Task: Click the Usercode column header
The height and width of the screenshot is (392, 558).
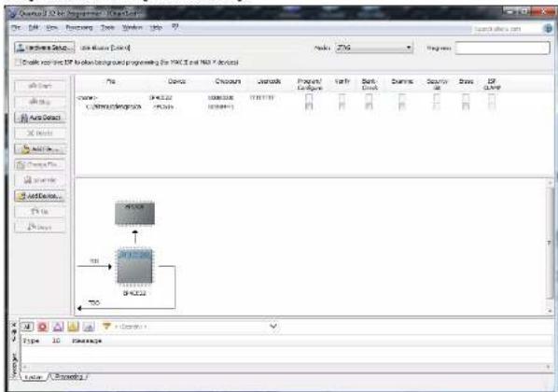Action: point(269,81)
